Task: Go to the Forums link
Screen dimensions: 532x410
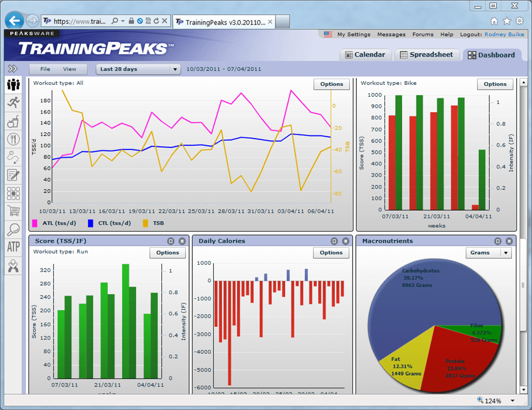Action: 423,34
